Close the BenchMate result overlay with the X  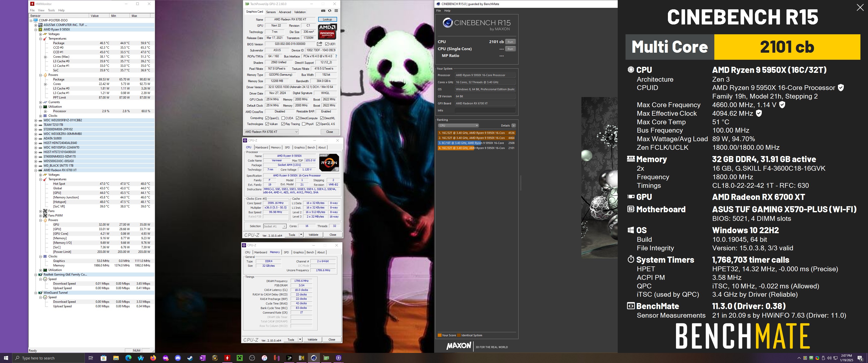point(860,8)
